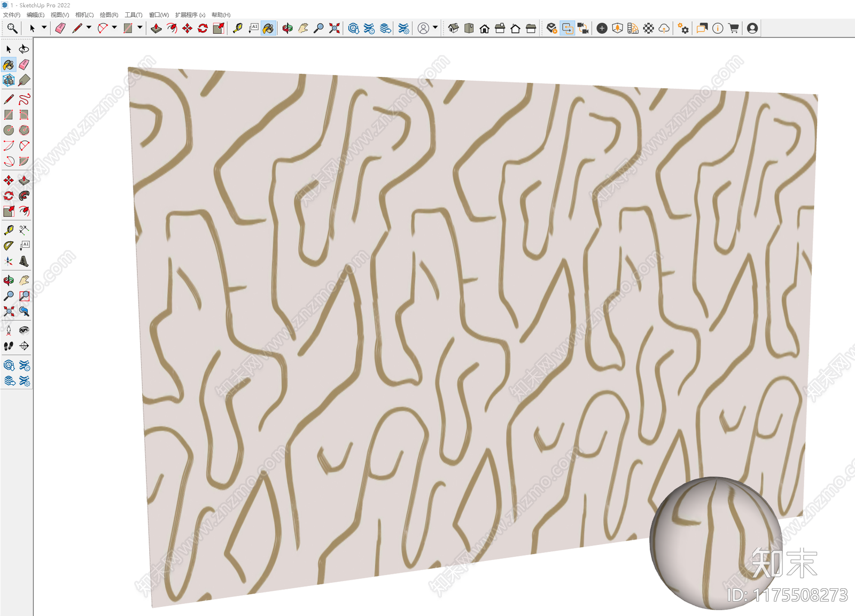Select the Pie tool in left toolbar
This screenshot has width=855, height=616.
(24, 161)
